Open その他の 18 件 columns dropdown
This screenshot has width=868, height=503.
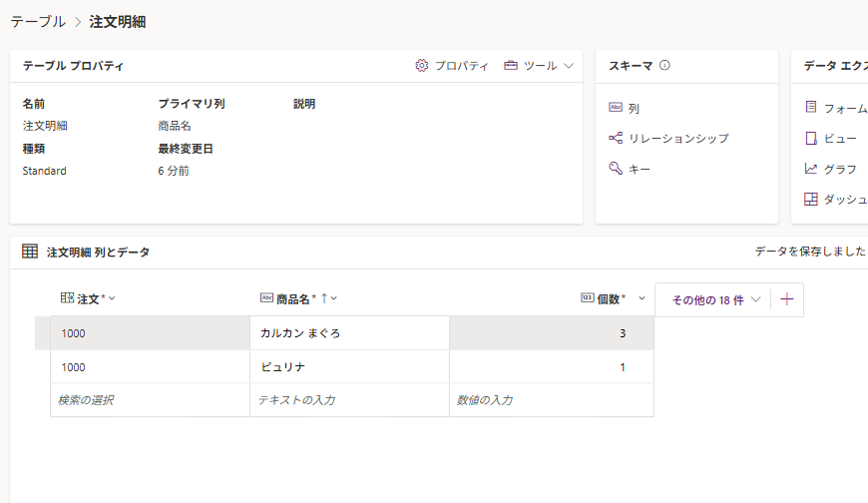click(716, 299)
